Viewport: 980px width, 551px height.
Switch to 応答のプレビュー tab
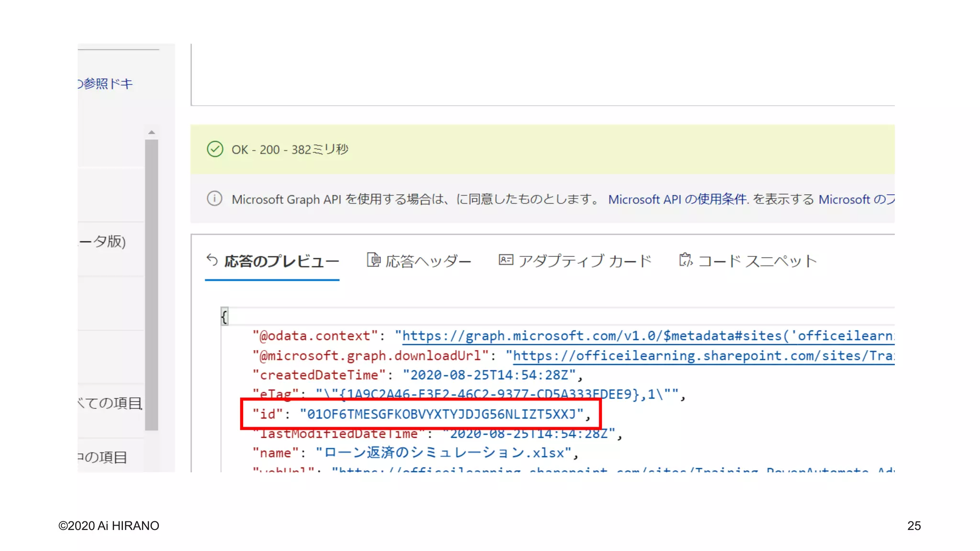pyautogui.click(x=281, y=261)
